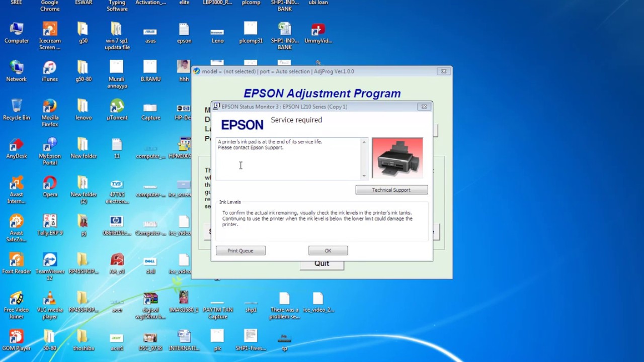
Task: Select the plcomp31 file icon
Action: click(251, 33)
